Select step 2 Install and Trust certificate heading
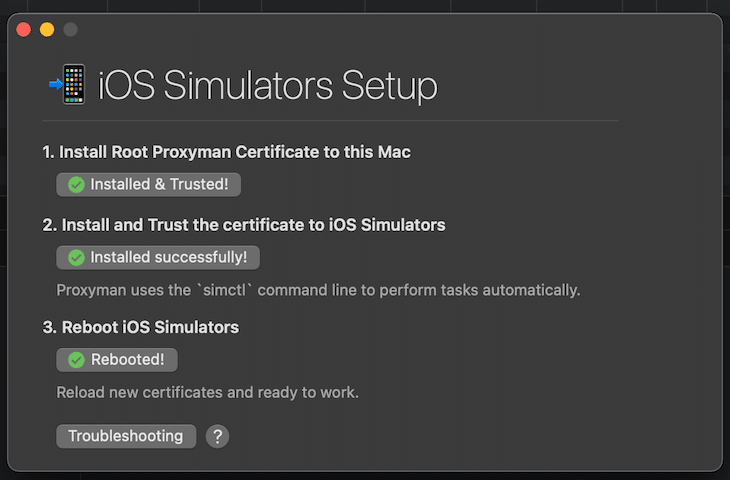Viewport: 730px width, 480px height. click(x=244, y=225)
